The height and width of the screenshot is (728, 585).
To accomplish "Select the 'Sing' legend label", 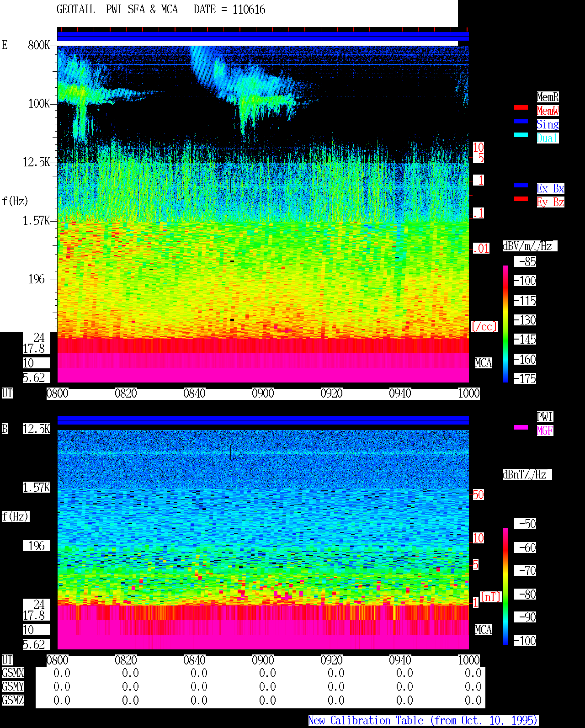I will (548, 124).
